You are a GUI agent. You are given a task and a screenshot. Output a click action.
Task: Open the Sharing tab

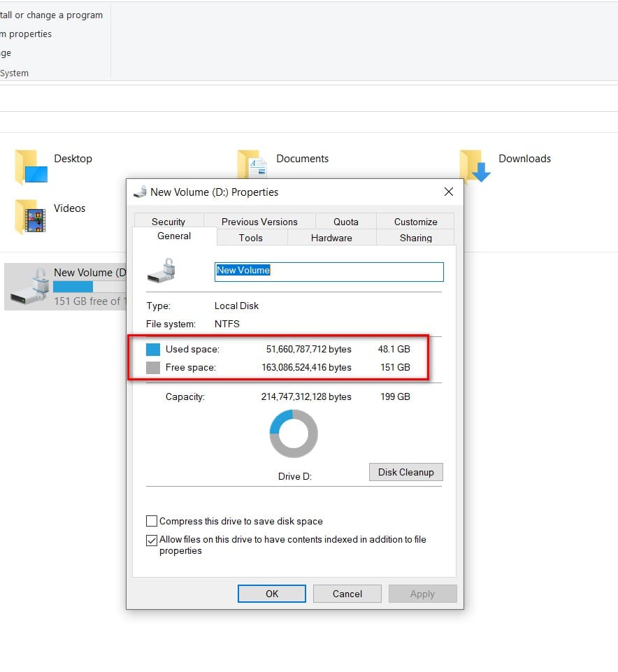(x=416, y=238)
